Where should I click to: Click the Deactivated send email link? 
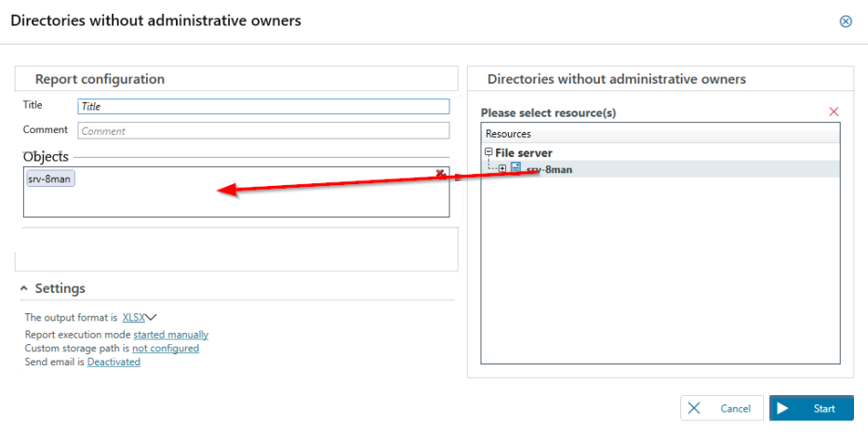pyautogui.click(x=114, y=363)
